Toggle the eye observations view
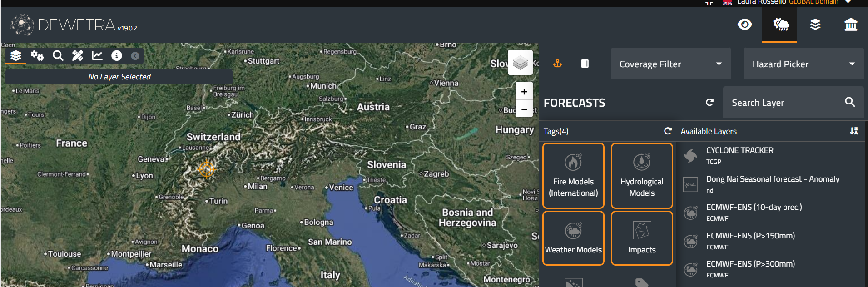The image size is (868, 287). click(745, 25)
